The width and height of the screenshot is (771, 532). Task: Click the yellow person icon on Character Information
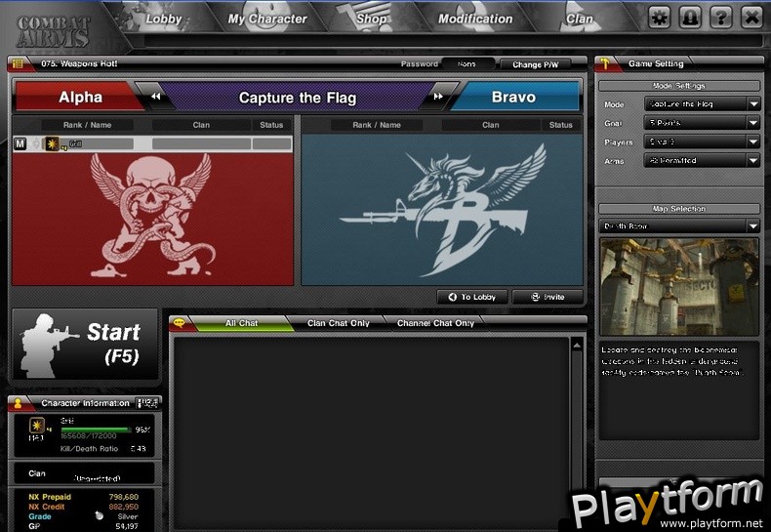19,403
